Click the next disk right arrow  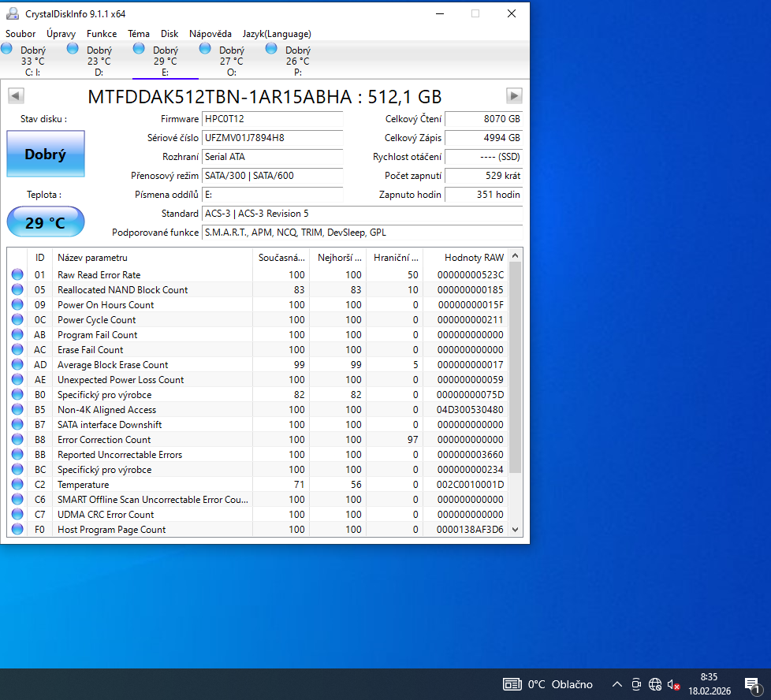tap(514, 96)
